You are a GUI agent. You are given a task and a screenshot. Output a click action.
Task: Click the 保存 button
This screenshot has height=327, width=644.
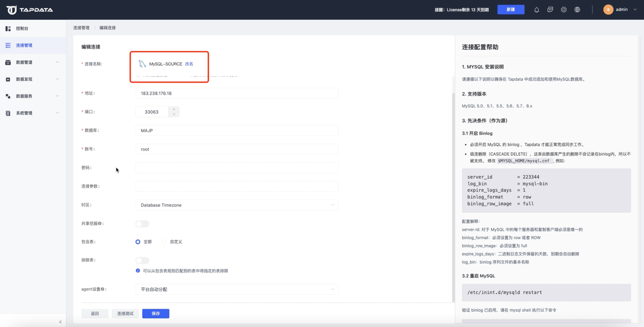pyautogui.click(x=156, y=313)
